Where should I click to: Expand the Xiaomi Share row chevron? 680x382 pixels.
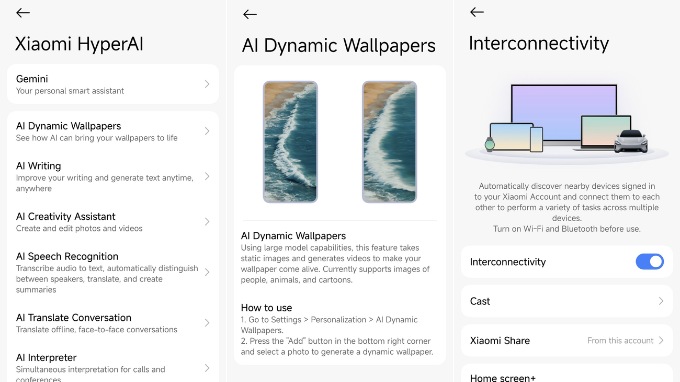click(660, 340)
